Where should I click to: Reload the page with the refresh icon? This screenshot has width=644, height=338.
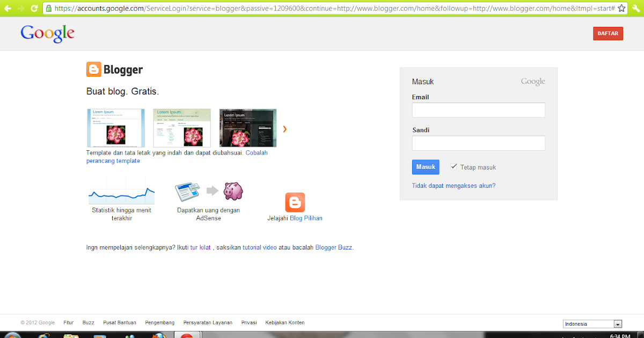pos(34,8)
